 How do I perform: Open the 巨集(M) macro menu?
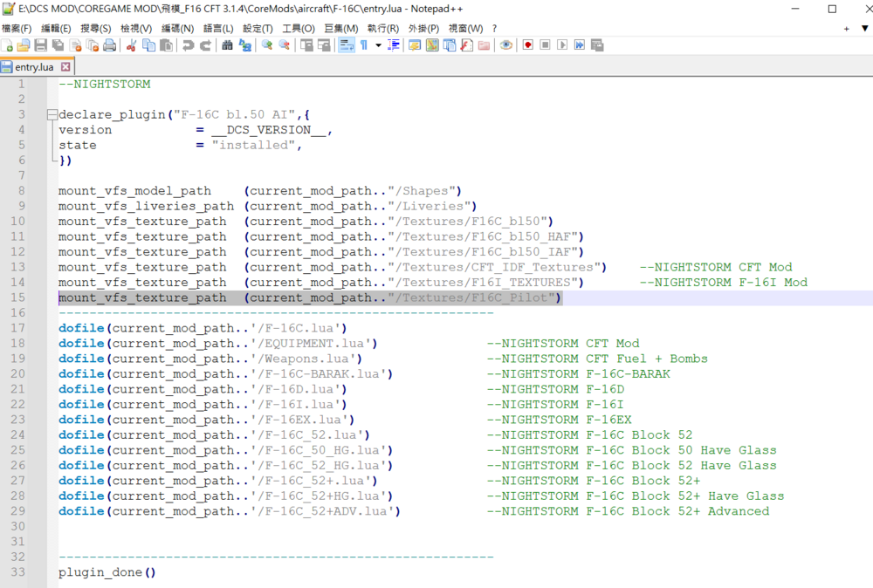(x=341, y=29)
